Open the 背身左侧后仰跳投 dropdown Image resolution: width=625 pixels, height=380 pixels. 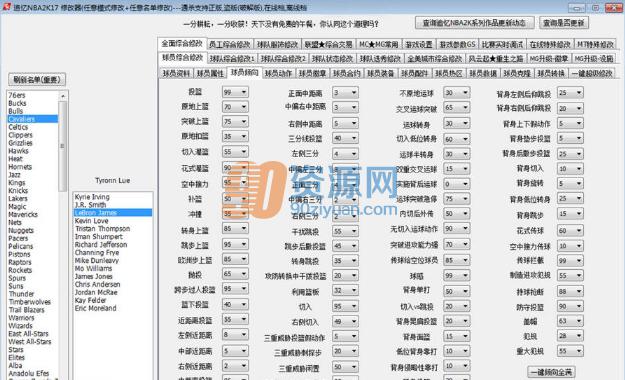click(570, 93)
